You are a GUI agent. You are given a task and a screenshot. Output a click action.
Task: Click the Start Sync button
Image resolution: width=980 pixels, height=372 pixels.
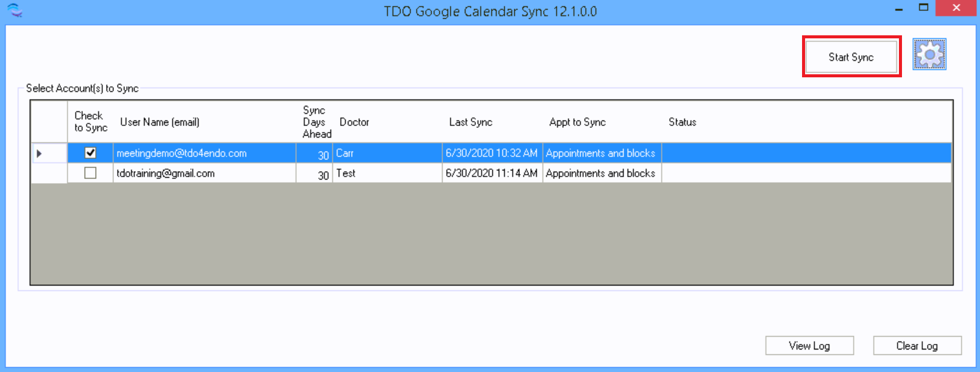click(x=851, y=57)
